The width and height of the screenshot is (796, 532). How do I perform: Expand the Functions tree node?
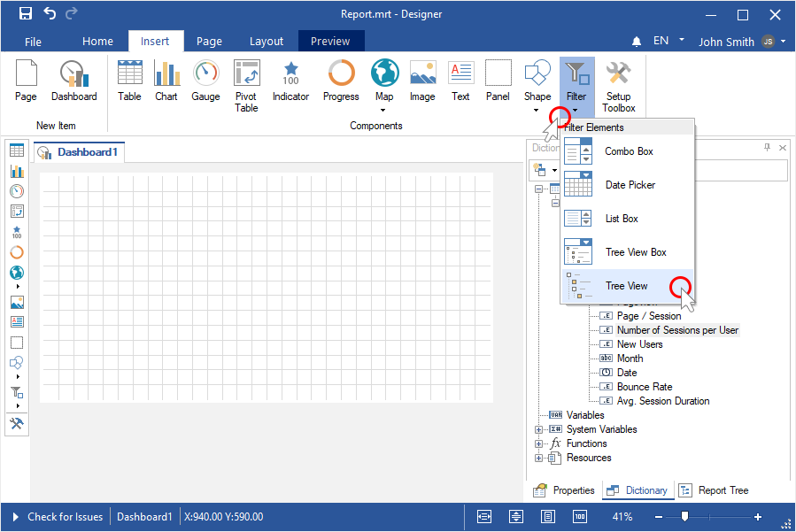pos(538,443)
